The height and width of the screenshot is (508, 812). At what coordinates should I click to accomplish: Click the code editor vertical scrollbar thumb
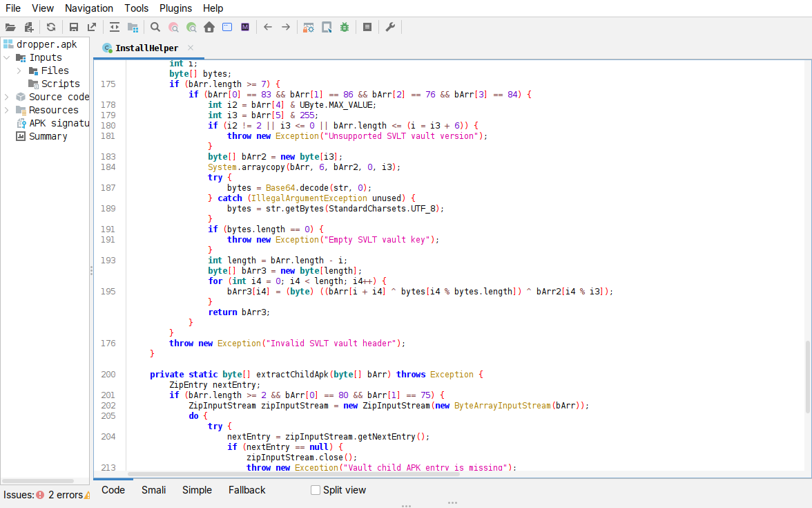point(807,377)
